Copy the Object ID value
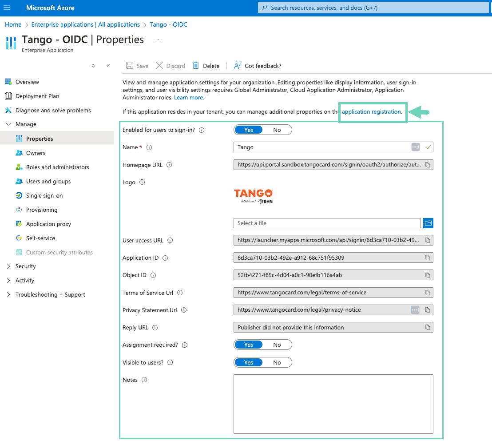Viewport: 492px width, 448px height. 427,275
